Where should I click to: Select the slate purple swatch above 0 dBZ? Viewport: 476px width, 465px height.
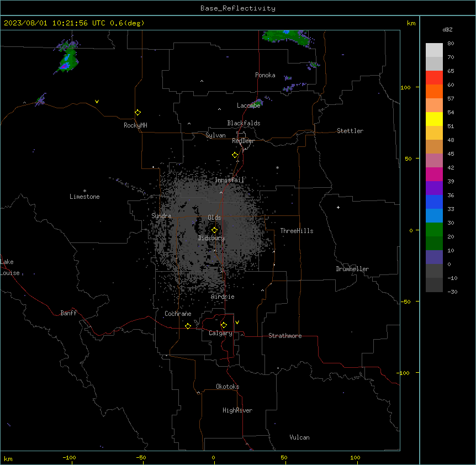[434, 257]
